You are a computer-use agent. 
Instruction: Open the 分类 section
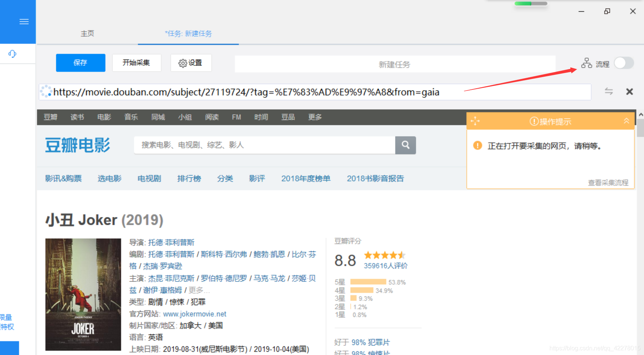pos(225,178)
